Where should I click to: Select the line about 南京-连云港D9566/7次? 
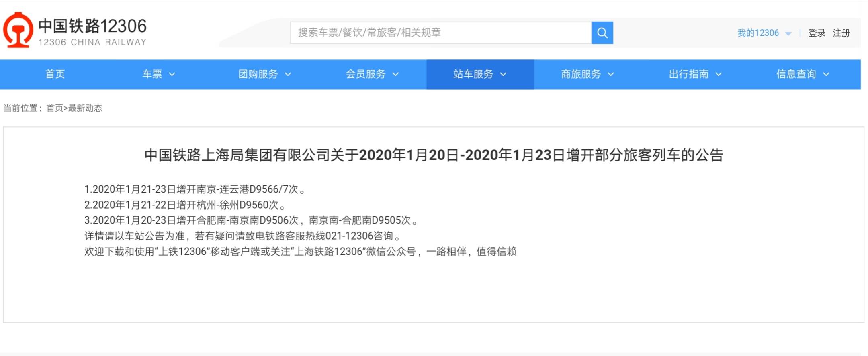tap(195, 189)
